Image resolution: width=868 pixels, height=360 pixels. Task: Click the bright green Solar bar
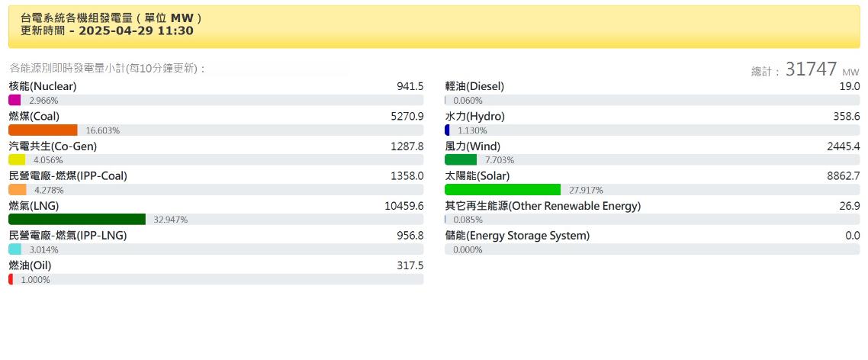(502, 189)
